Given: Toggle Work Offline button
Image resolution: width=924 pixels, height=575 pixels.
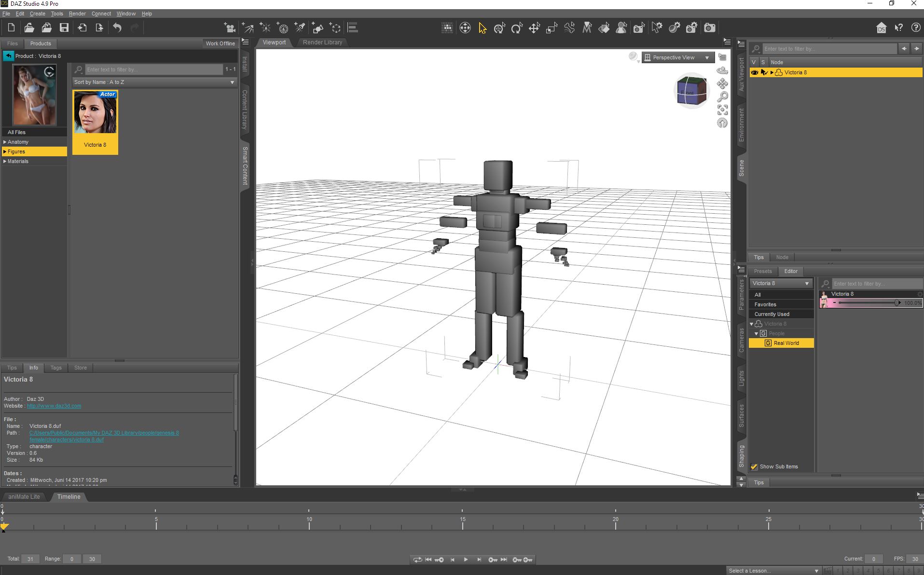Looking at the screenshot, I should 220,43.
